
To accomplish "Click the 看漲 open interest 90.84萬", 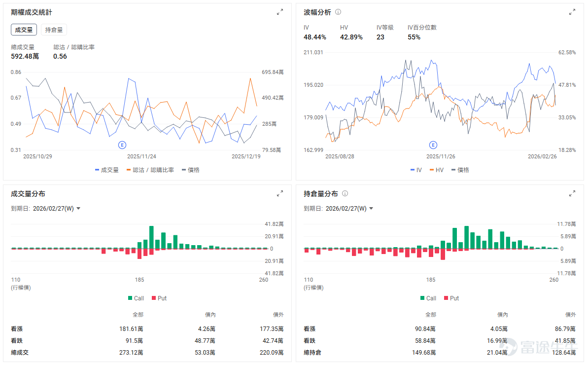I will (425, 329).
